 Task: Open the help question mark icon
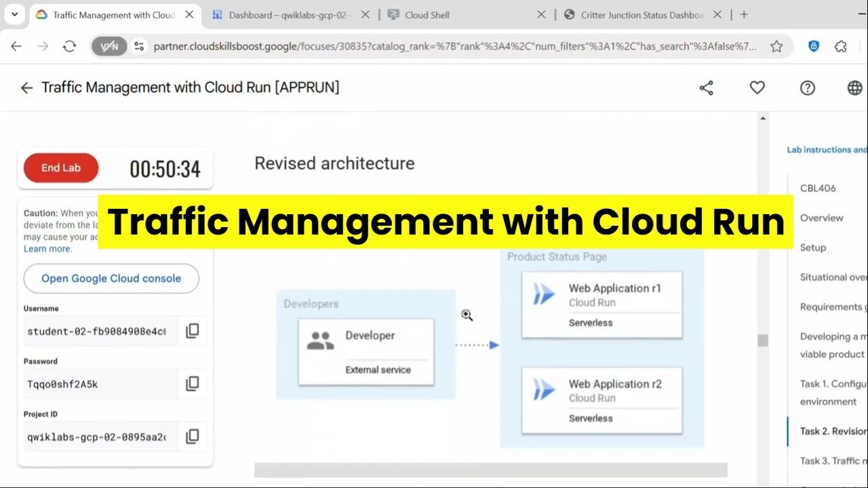point(807,88)
